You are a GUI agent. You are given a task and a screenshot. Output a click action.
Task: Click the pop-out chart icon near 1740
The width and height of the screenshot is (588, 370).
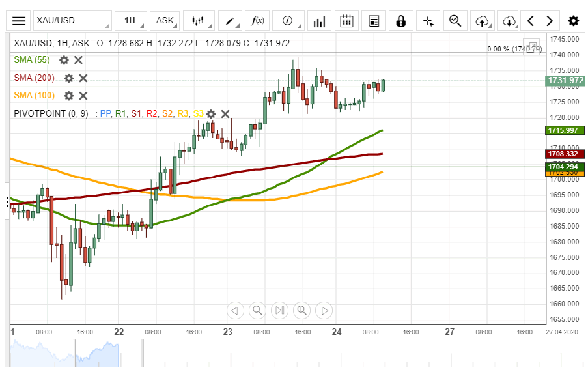pyautogui.click(x=531, y=47)
